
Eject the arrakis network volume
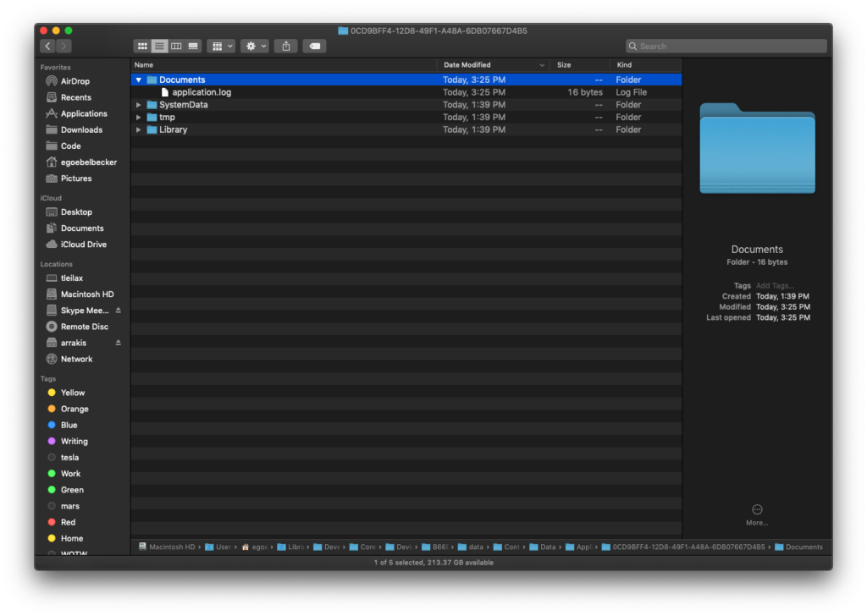coord(118,343)
